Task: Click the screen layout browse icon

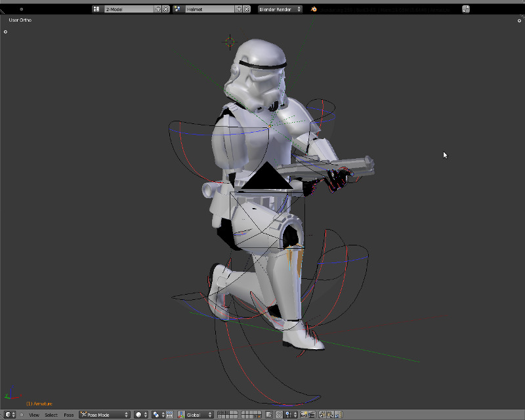Action: pyautogui.click(x=96, y=9)
